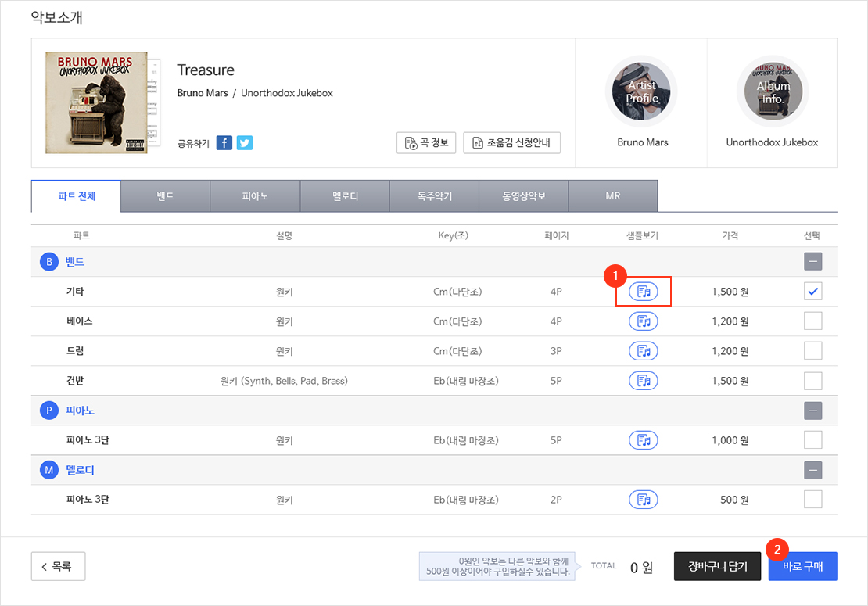Click the 500 원 price cell
The height and width of the screenshot is (606, 868).
point(734,500)
